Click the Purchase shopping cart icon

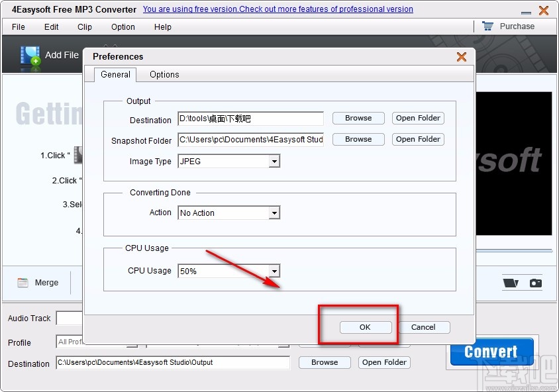click(x=487, y=26)
